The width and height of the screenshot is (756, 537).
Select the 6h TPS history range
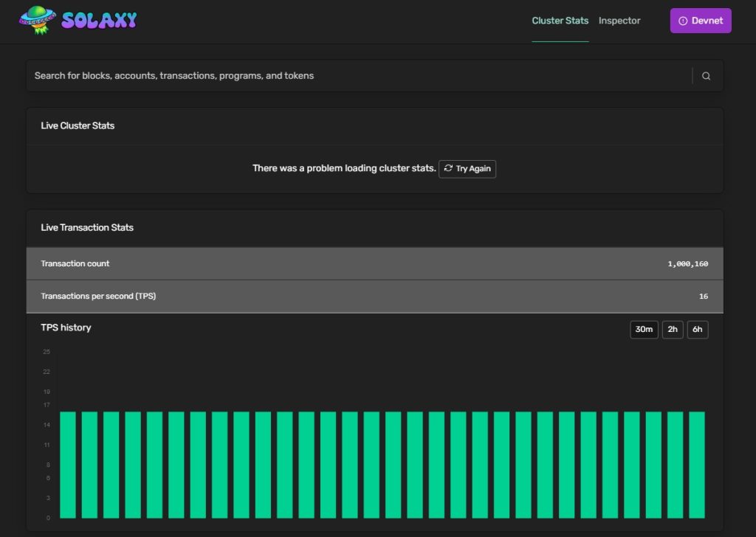point(697,330)
